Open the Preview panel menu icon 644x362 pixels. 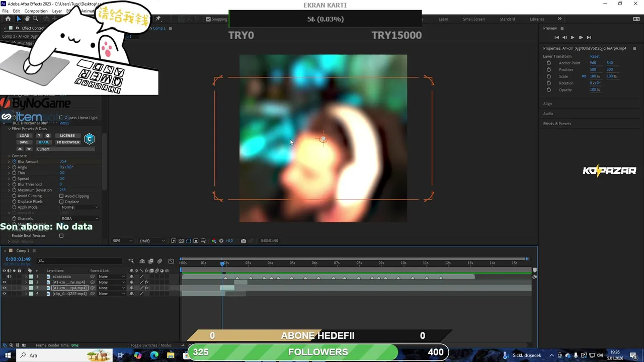tap(562, 28)
